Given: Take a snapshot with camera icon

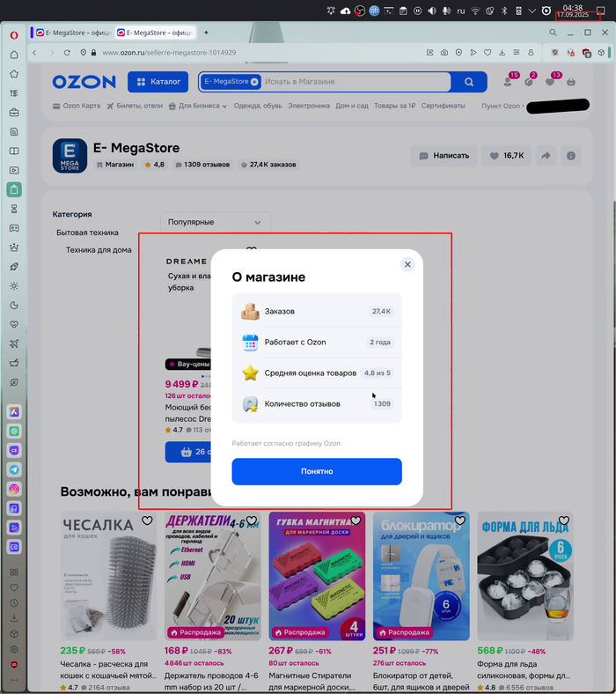Looking at the screenshot, I should [444, 53].
